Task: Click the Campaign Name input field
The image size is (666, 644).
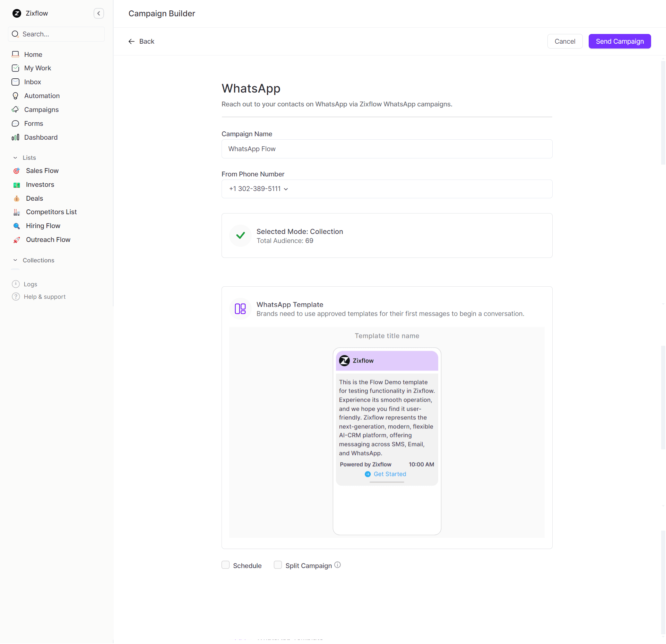Action: (x=387, y=149)
